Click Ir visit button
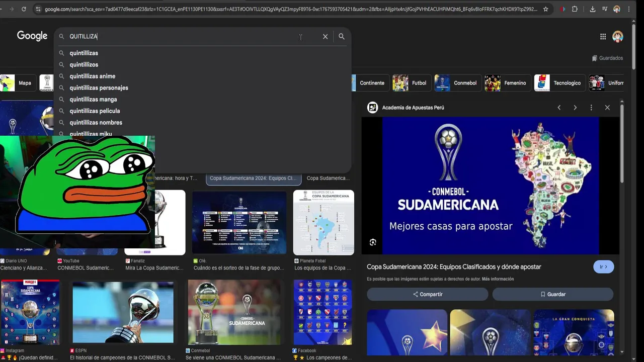The width and height of the screenshot is (644, 362). point(603,267)
